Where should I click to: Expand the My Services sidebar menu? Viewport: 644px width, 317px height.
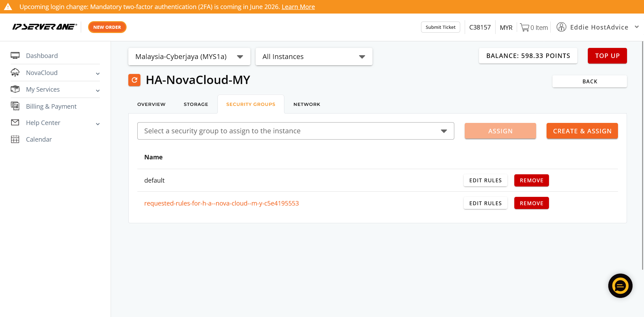pos(98,91)
